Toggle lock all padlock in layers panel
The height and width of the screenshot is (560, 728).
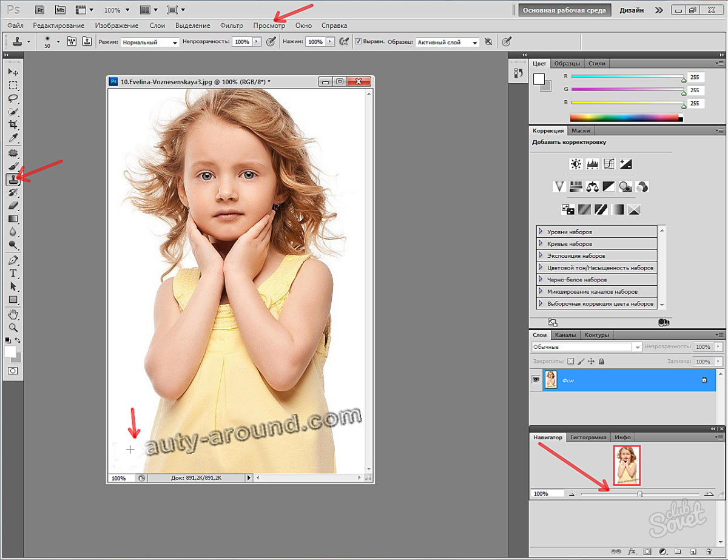click(601, 362)
